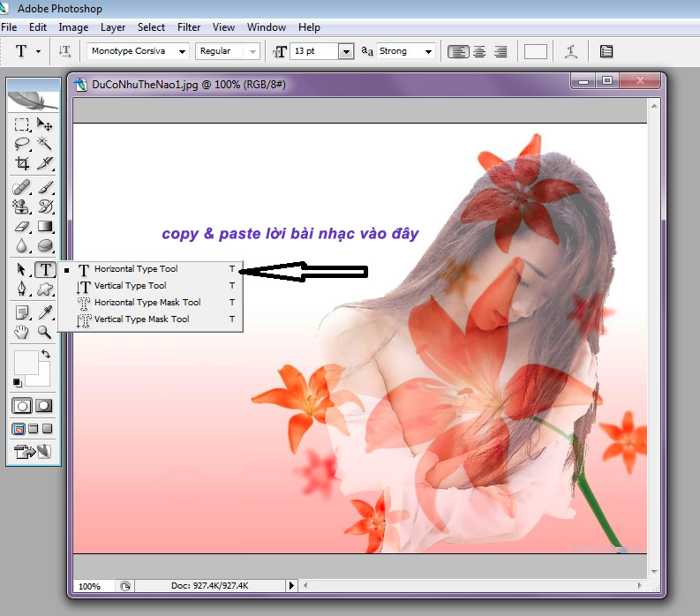
Task: Expand the font size 13 pt dropdown
Action: point(346,52)
